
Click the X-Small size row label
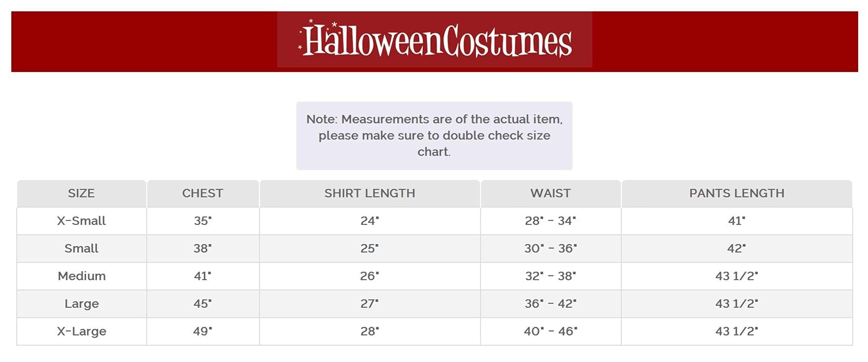81,221
